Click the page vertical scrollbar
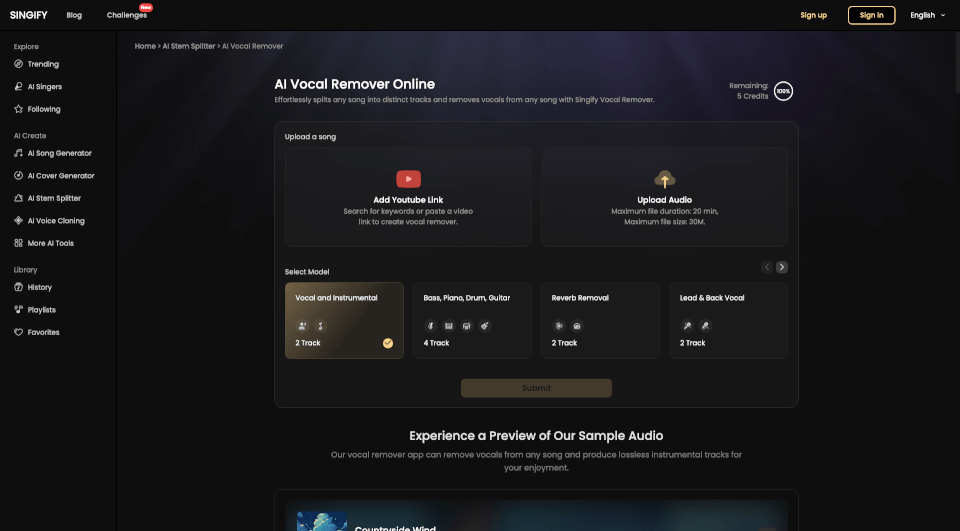Image resolution: width=960 pixels, height=531 pixels. click(956, 61)
